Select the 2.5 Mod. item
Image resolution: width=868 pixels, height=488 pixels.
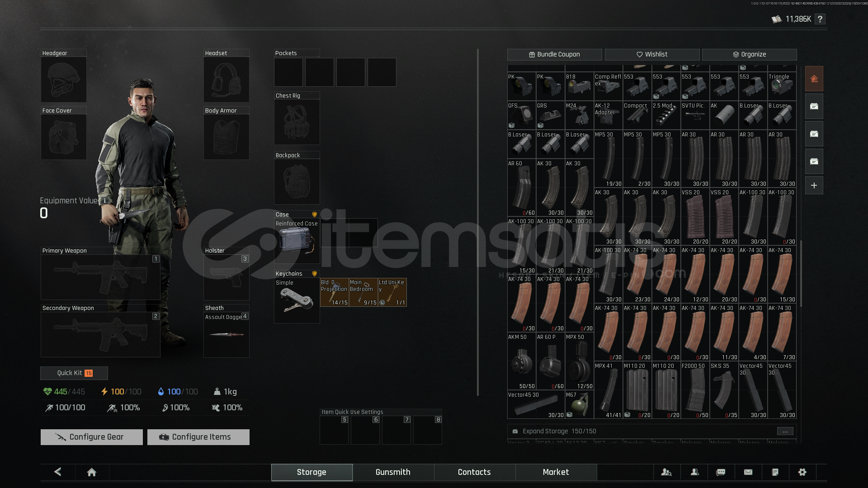666,115
